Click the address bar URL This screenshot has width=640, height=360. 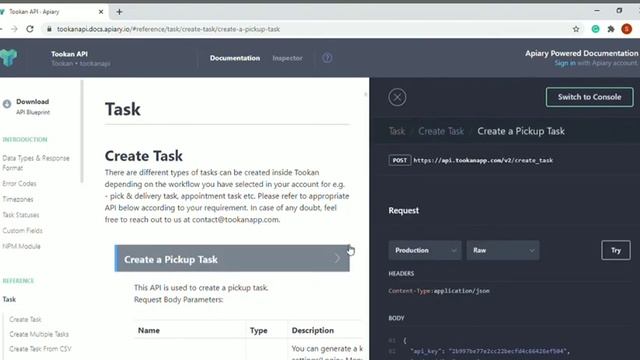point(168,29)
